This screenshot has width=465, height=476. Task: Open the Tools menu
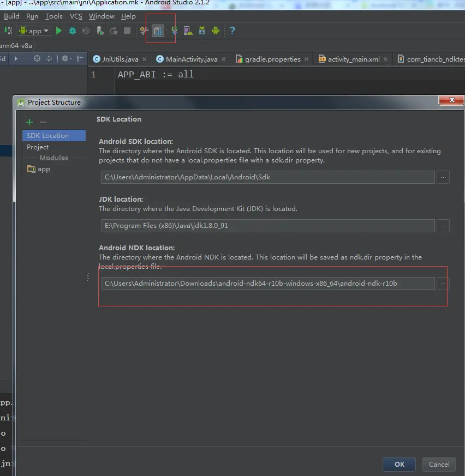[x=54, y=16]
